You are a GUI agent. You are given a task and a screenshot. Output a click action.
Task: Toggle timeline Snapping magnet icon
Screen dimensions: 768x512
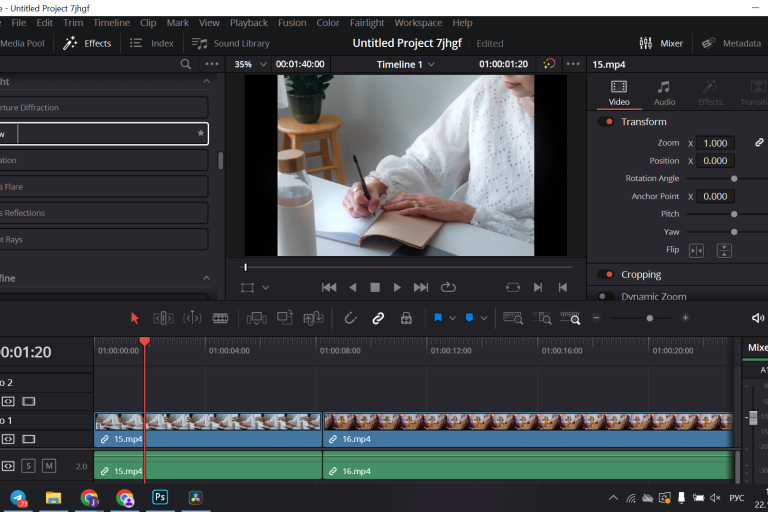(x=350, y=318)
